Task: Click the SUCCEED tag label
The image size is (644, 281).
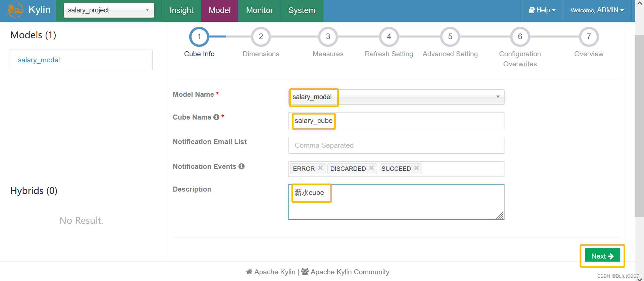Action: click(x=396, y=169)
